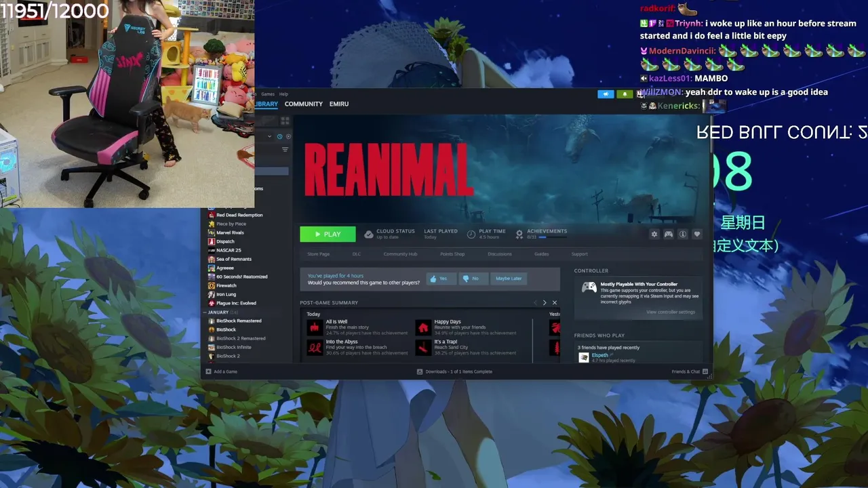This screenshot has width=868, height=488.
Task: Open Friends & Chat
Action: [x=690, y=371]
